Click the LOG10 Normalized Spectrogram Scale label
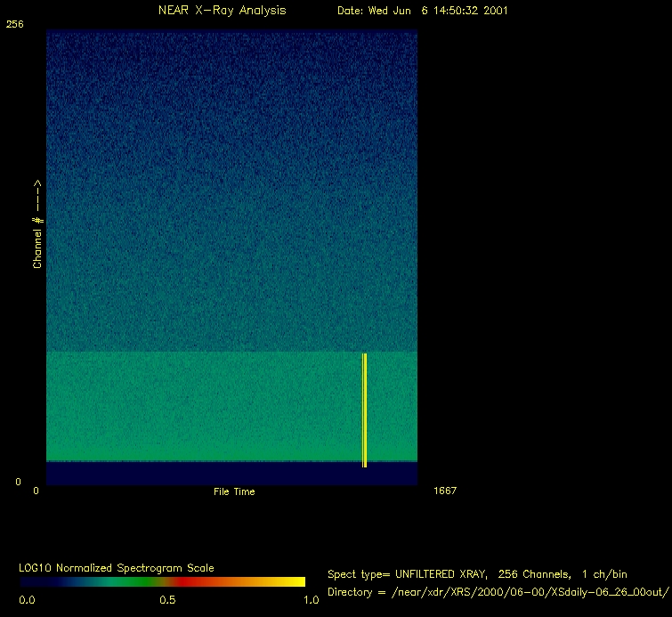 [117, 567]
